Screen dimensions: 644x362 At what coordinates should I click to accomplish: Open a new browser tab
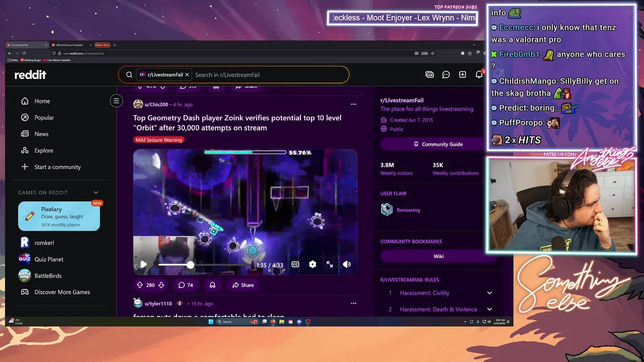[x=115, y=45]
